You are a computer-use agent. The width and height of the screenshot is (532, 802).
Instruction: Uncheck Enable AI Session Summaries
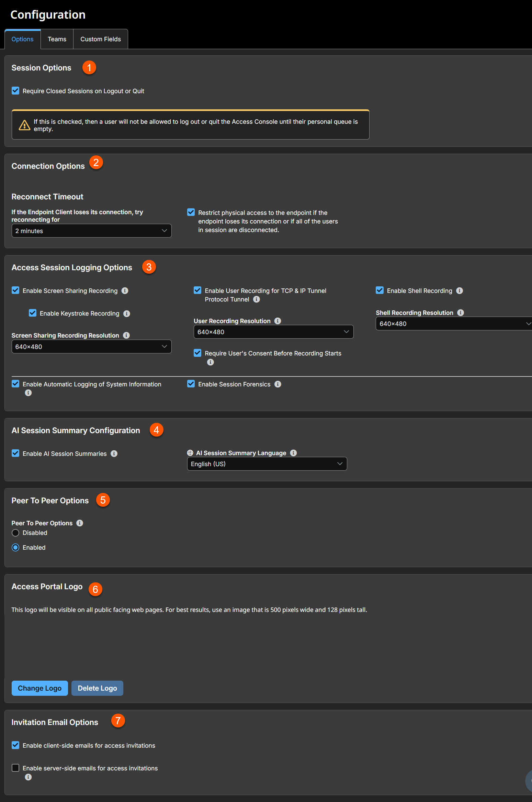click(15, 453)
